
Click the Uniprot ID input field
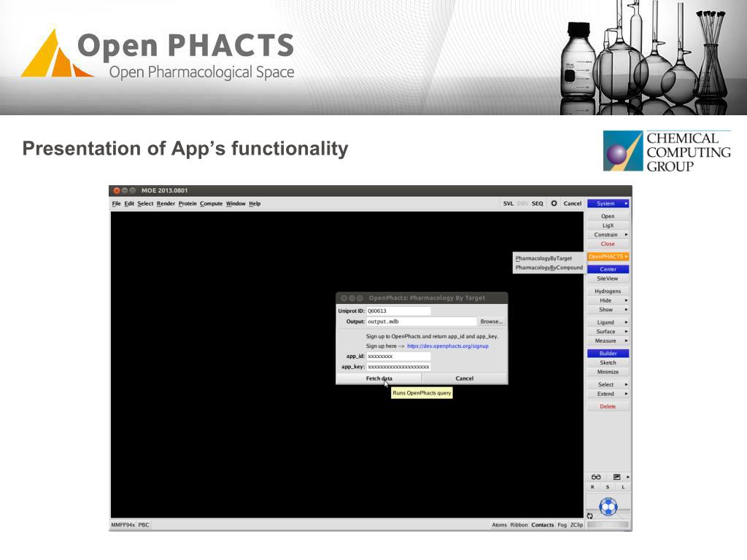(398, 311)
